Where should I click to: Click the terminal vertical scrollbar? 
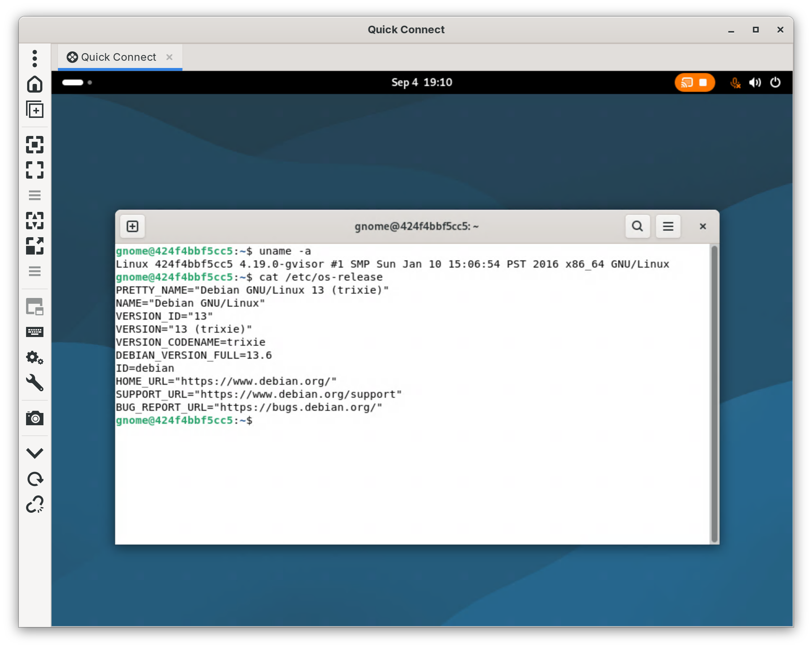point(714,394)
